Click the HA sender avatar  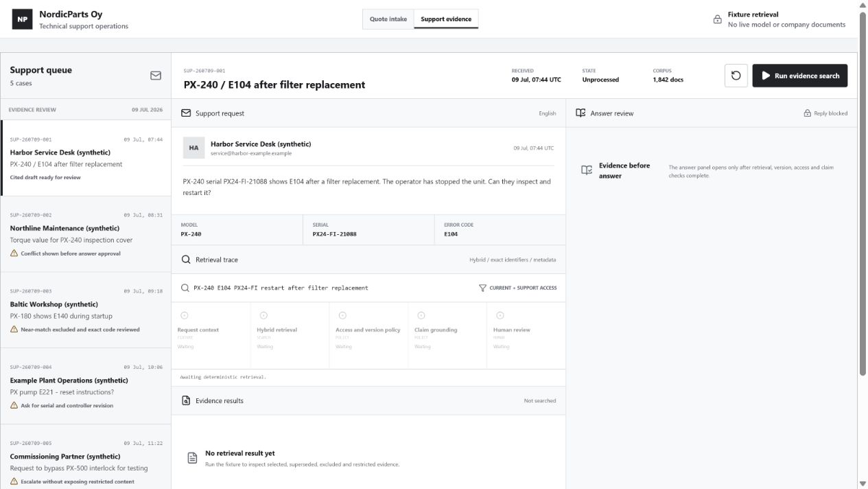pos(193,148)
